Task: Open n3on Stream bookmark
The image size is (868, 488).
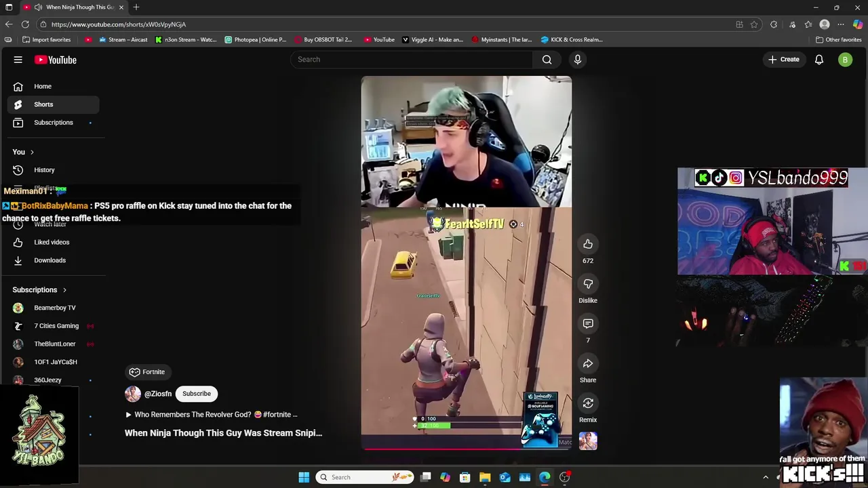Action: click(186, 39)
